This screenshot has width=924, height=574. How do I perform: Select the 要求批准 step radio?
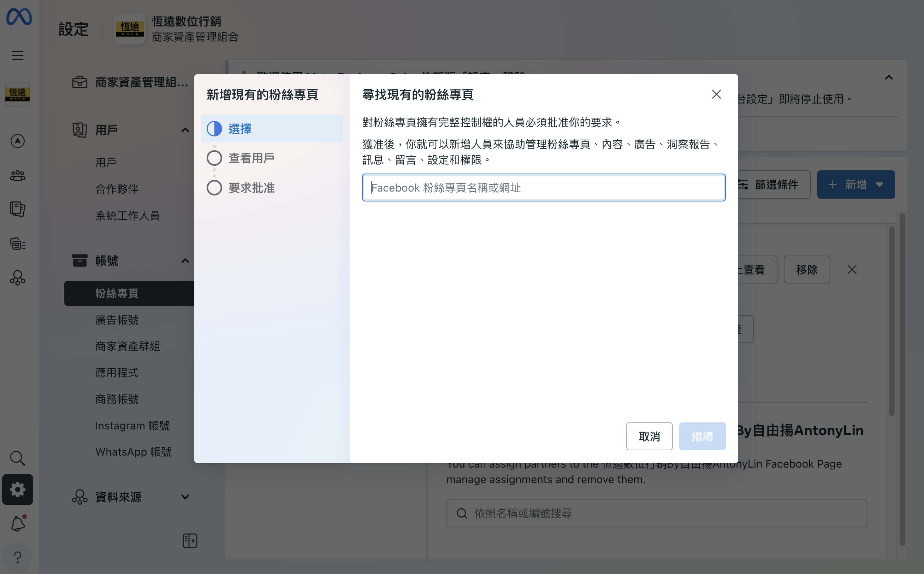[214, 188]
